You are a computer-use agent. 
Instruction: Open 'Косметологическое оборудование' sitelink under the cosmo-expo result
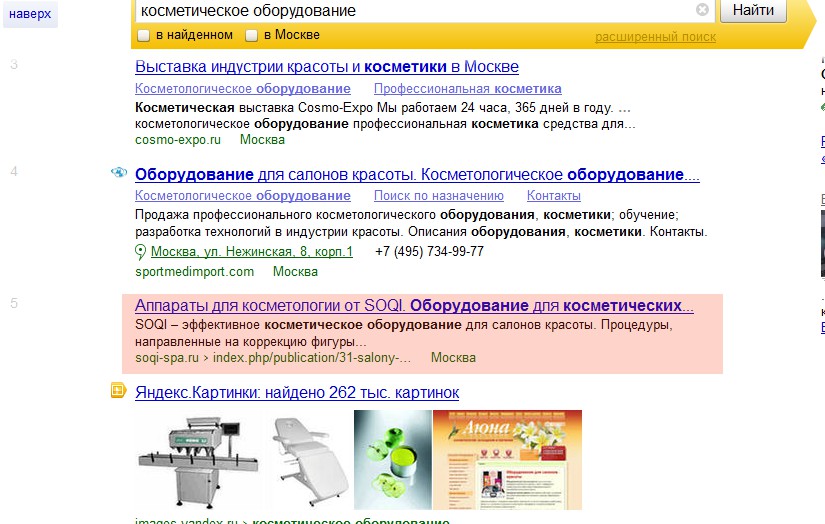pos(243,88)
